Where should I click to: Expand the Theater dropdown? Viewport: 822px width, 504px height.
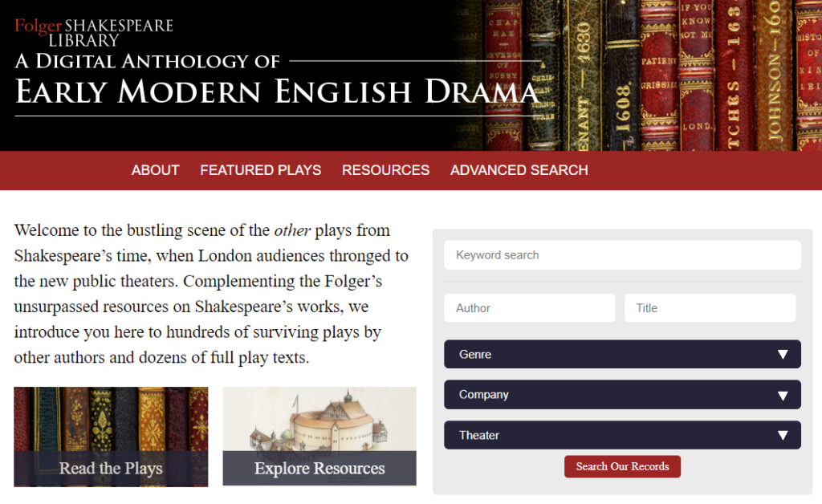tap(610, 435)
